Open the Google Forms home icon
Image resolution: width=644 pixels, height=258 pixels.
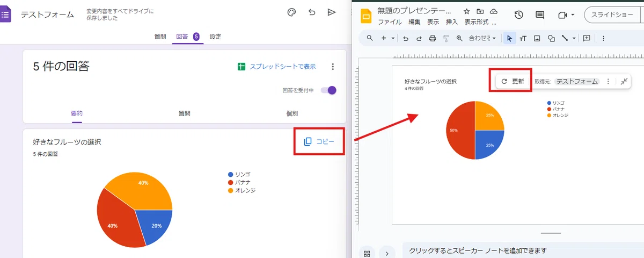coord(5,14)
